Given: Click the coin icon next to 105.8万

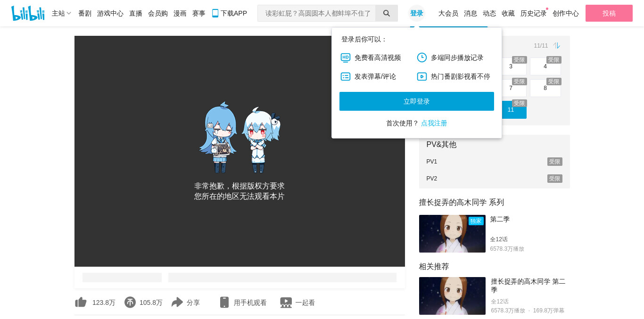Looking at the screenshot, I should click(130, 303).
